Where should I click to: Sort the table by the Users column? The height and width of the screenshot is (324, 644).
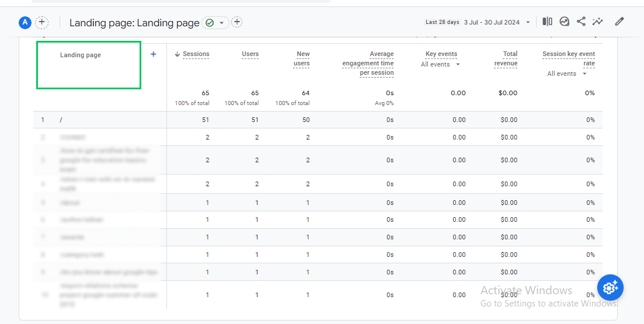coord(250,54)
